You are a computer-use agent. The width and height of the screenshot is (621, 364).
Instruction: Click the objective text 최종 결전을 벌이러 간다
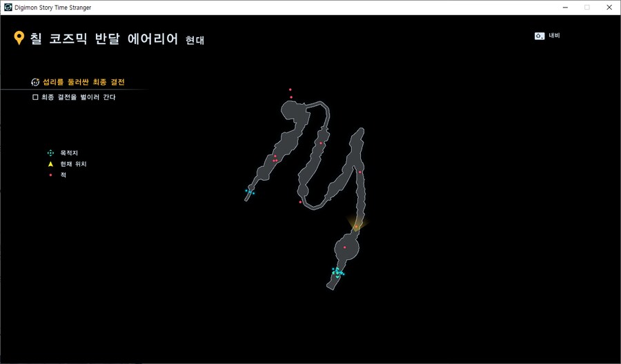[79, 97]
